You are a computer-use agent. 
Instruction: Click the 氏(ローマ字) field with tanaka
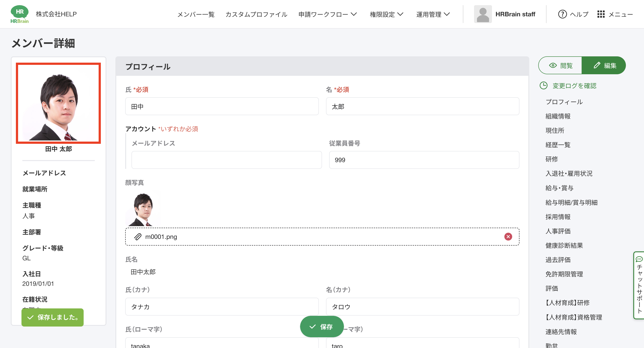(222, 343)
